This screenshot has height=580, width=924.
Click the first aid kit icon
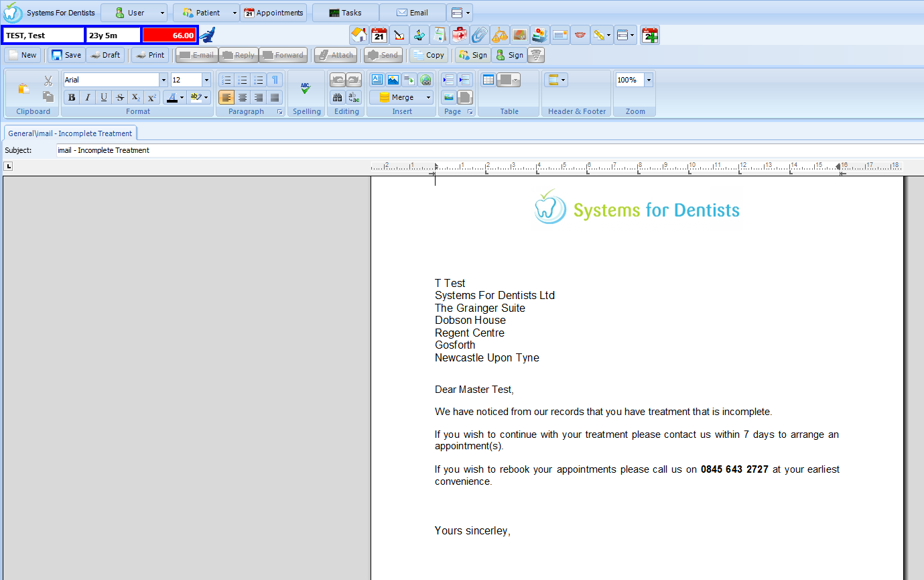point(460,35)
